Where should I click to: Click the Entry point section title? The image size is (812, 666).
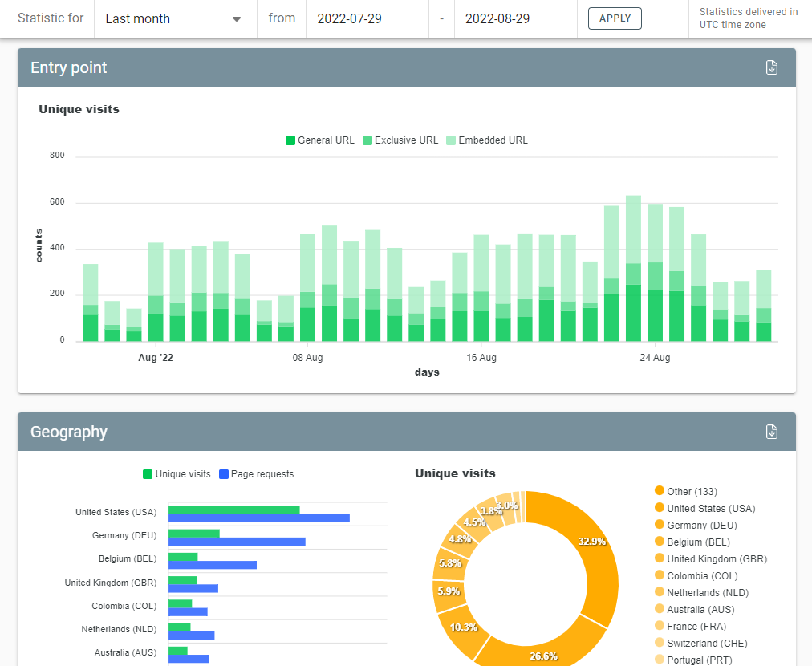pyautogui.click(x=68, y=68)
